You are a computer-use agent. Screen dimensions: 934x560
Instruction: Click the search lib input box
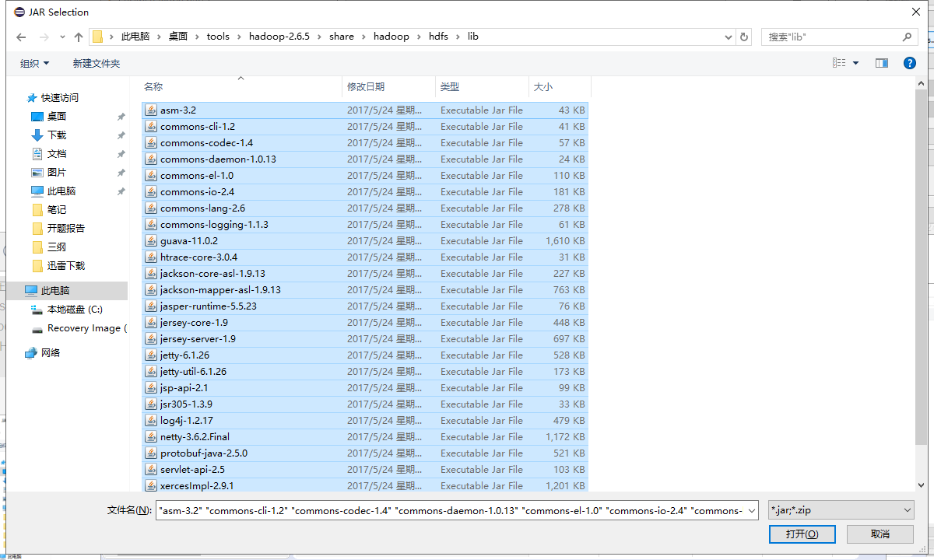tap(833, 37)
